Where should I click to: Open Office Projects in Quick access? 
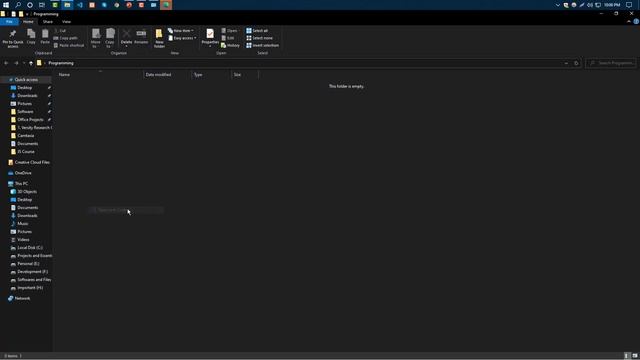pyautogui.click(x=30, y=120)
